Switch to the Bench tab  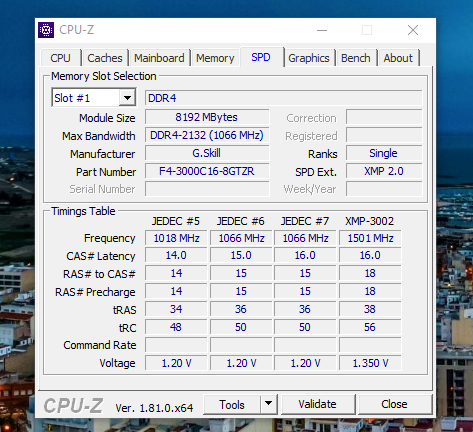pyautogui.click(x=356, y=58)
